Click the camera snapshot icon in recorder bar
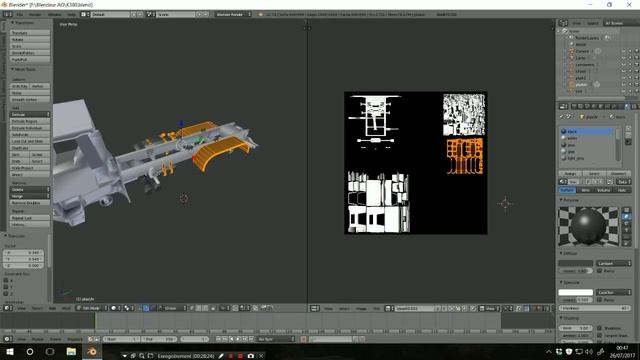640x360 pixels. click(x=251, y=356)
